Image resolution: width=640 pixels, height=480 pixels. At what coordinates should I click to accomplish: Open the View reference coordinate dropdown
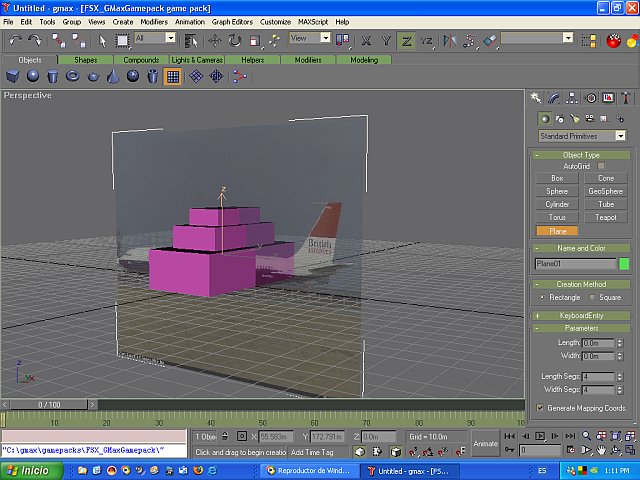pos(312,38)
